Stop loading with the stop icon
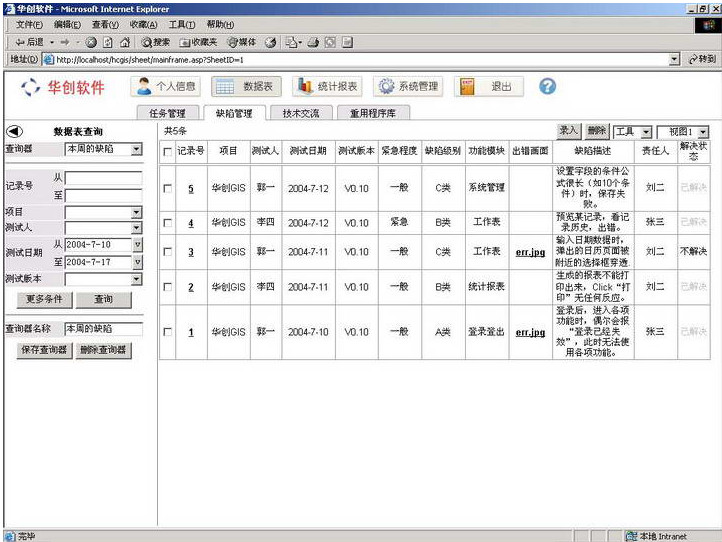Image resolution: width=722 pixels, height=542 pixels. pos(91,42)
